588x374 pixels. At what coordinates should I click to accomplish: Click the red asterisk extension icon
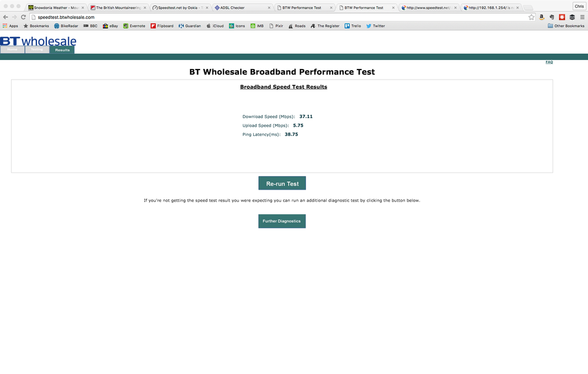562,17
